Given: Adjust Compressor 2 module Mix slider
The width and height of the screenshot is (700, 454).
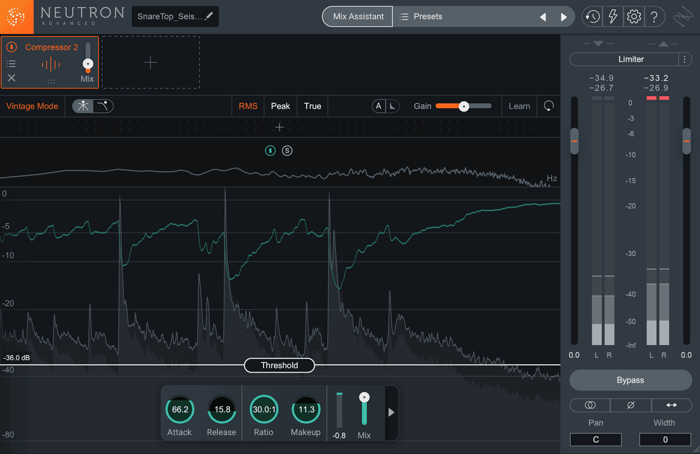Looking at the screenshot, I should (88, 64).
